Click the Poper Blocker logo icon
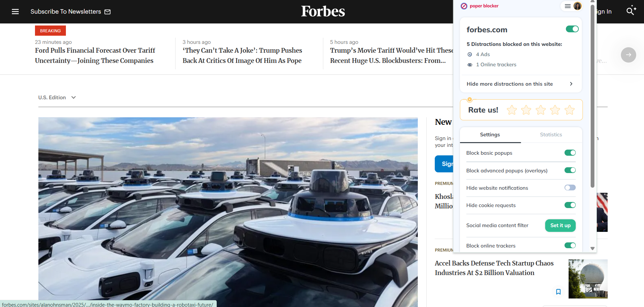Viewport: 644px width, 307px height. pyautogui.click(x=464, y=6)
